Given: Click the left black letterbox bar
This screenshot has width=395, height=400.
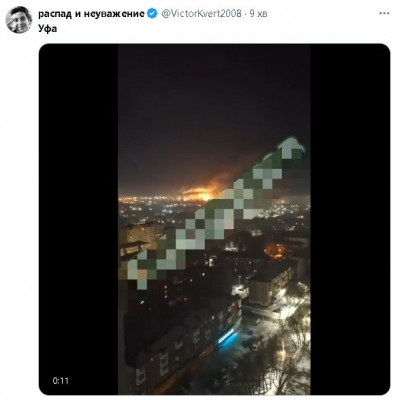Looking at the screenshot, I should (79, 219).
